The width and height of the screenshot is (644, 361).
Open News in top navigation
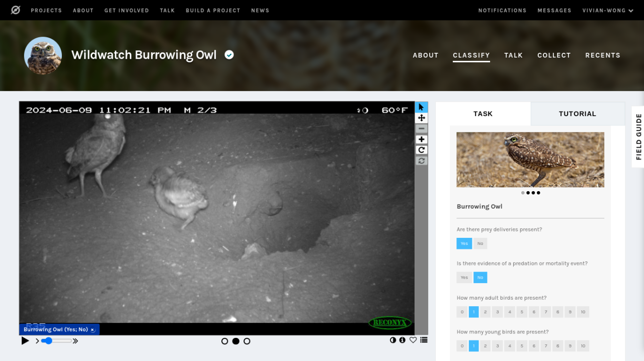[260, 10]
